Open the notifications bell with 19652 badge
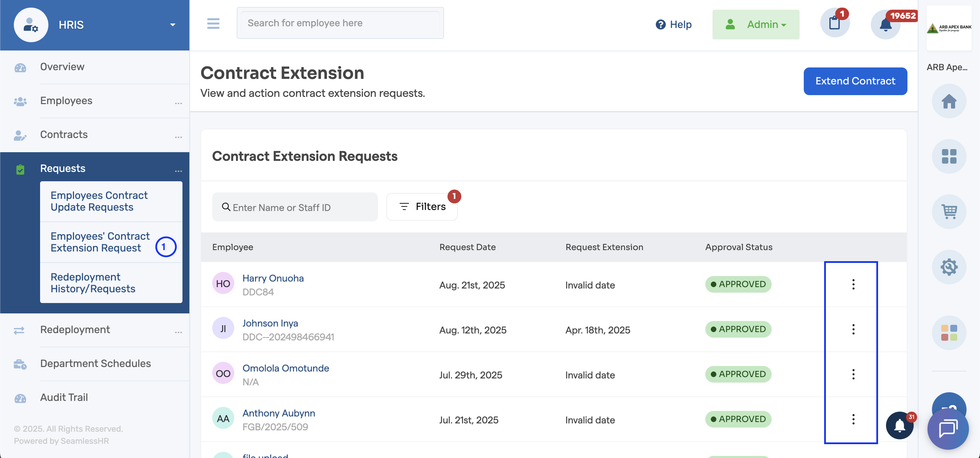This screenshot has height=458, width=980. 885,25
